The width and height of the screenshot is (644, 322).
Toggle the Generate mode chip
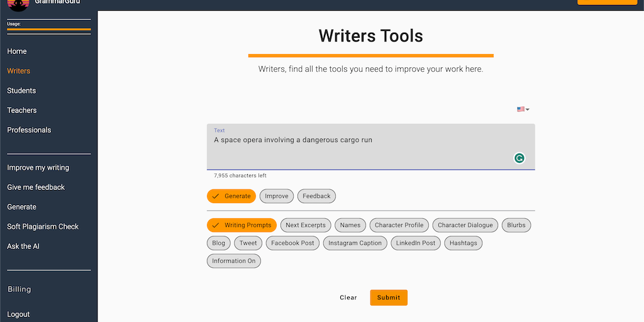click(x=231, y=196)
